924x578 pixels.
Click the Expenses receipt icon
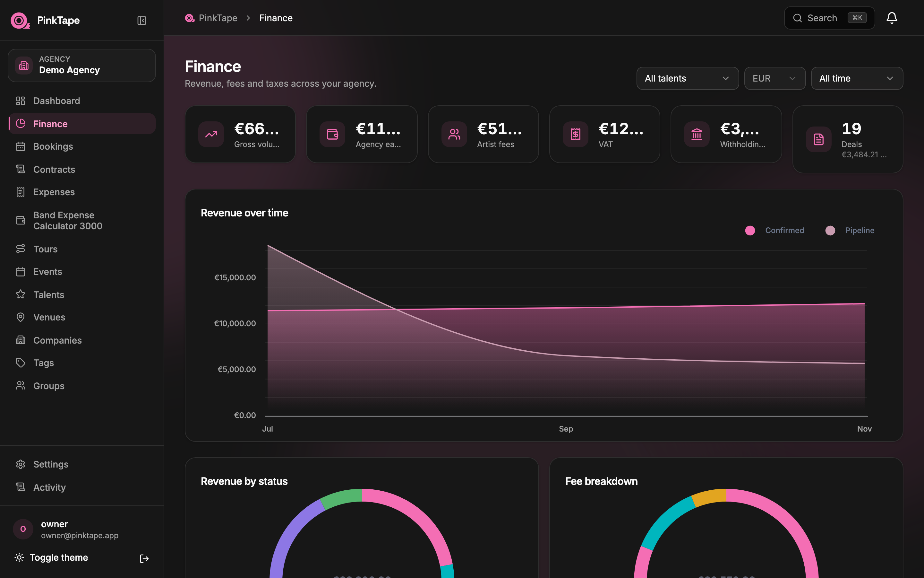tap(21, 192)
